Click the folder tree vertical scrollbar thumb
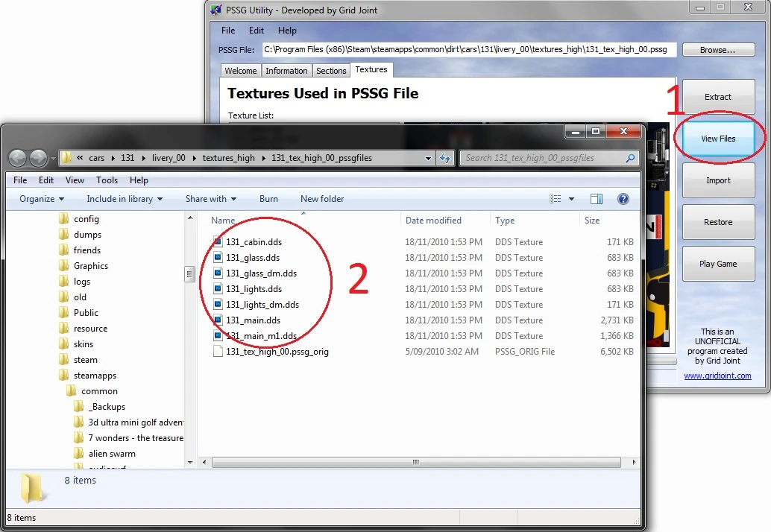This screenshot has height=532, width=771. [190, 274]
